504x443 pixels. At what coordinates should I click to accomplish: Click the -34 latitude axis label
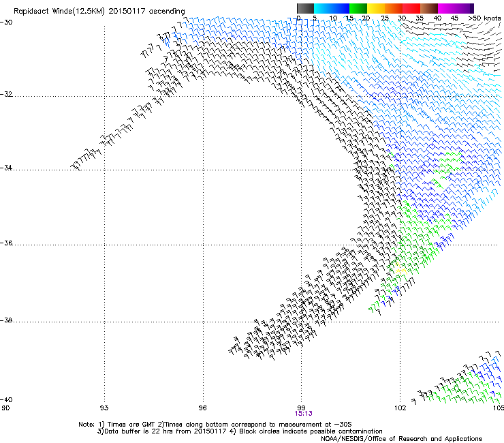point(6,168)
